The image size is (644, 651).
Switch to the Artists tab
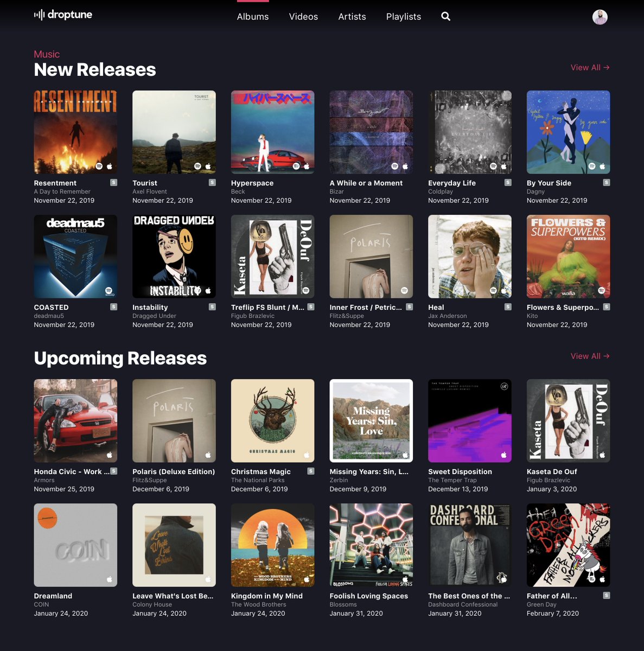pos(352,17)
